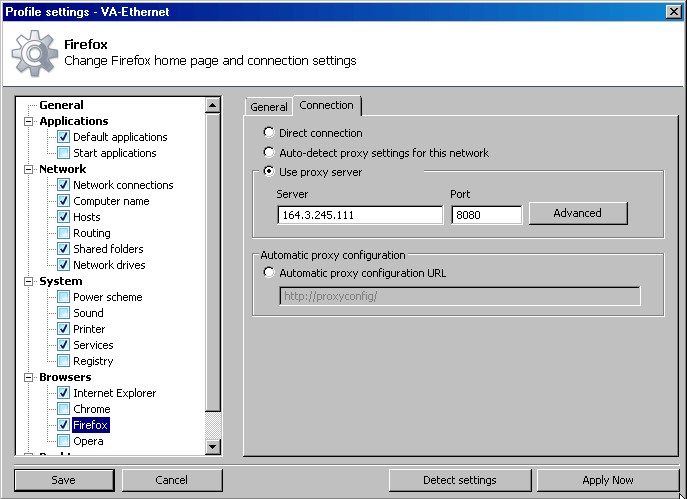The height and width of the screenshot is (499, 687).
Task: Click the Detect settings button
Action: [460, 480]
